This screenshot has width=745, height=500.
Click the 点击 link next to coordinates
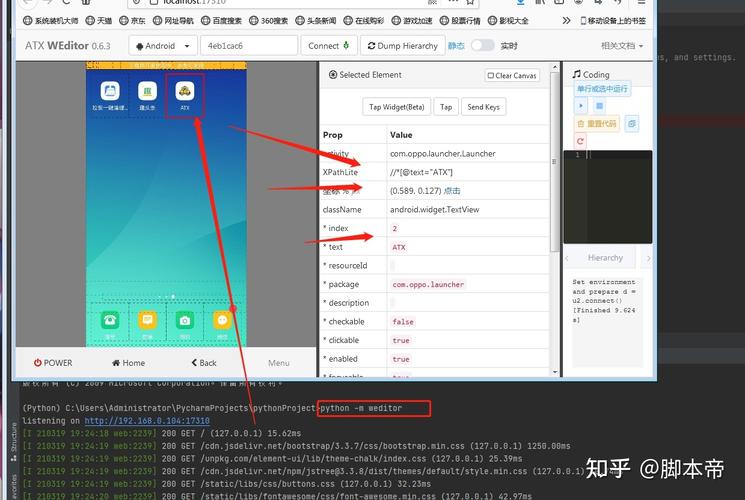coord(452,191)
